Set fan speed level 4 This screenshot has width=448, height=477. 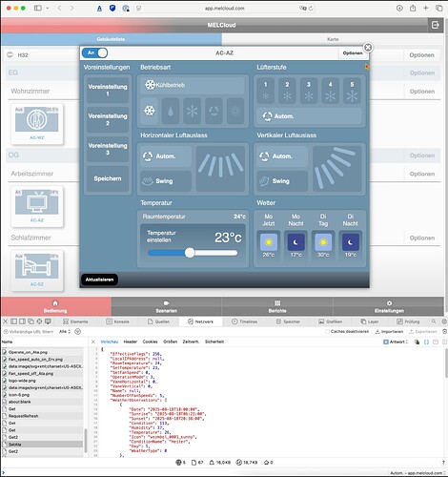click(331, 91)
